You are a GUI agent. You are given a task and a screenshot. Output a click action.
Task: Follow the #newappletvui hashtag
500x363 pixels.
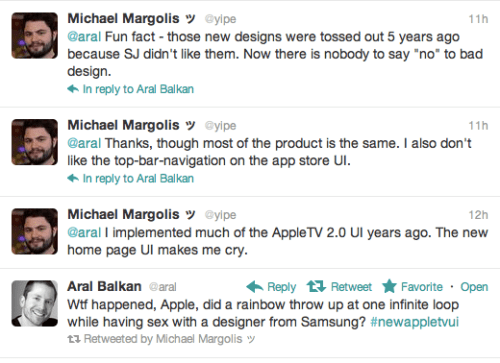[x=414, y=322]
